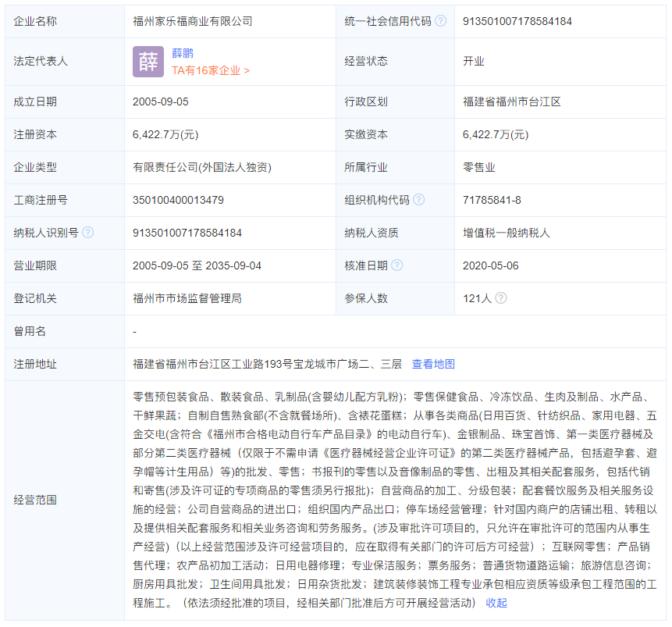Click help icon beside 121人
The width and height of the screenshot is (672, 627).
click(501, 298)
